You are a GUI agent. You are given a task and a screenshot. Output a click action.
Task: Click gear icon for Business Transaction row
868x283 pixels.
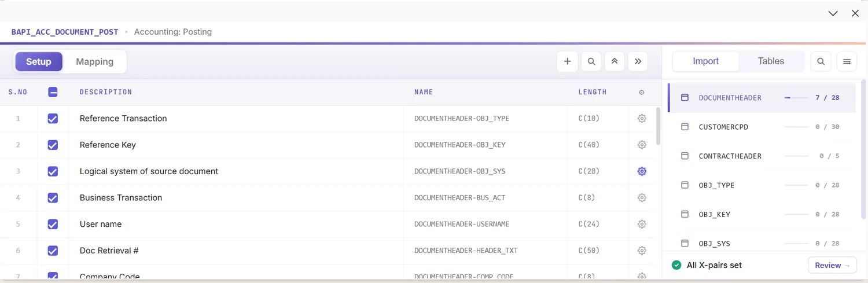[x=642, y=198]
